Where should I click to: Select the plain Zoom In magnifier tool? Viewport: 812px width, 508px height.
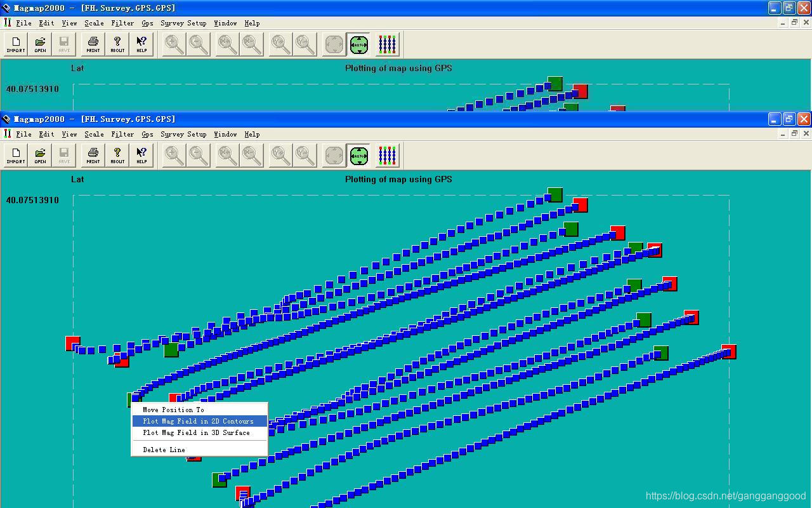coord(173,155)
